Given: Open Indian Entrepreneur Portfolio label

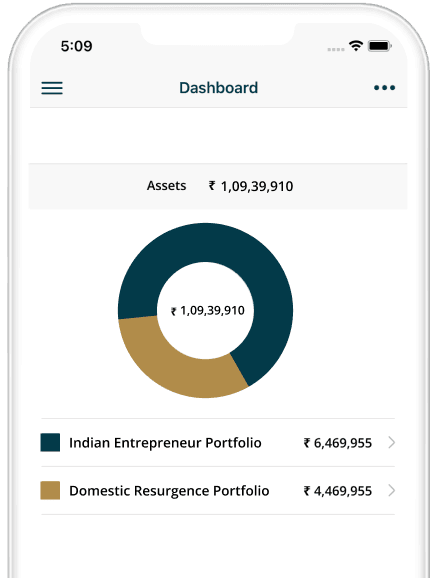Looking at the screenshot, I should [x=165, y=442].
